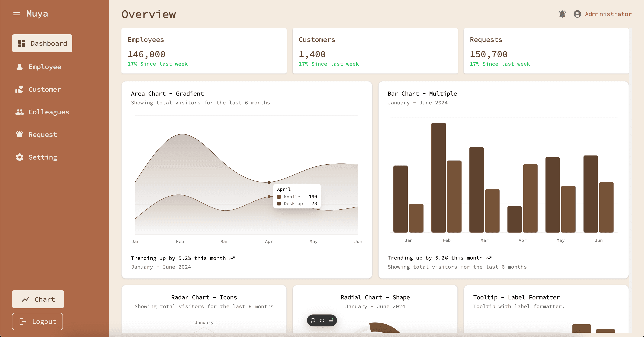Image resolution: width=644 pixels, height=337 pixels.
Task: Click the '150,700' requests value
Action: tap(489, 54)
